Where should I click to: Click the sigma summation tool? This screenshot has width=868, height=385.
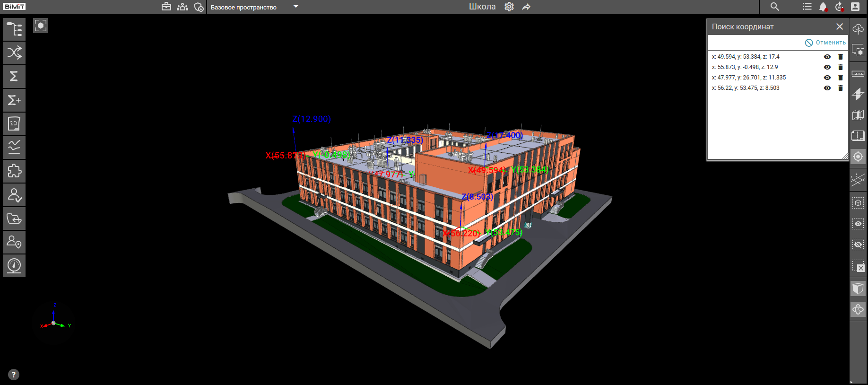point(14,77)
